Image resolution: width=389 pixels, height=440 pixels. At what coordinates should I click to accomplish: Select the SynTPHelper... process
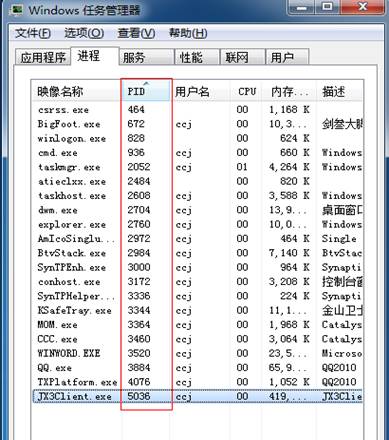(x=197, y=296)
